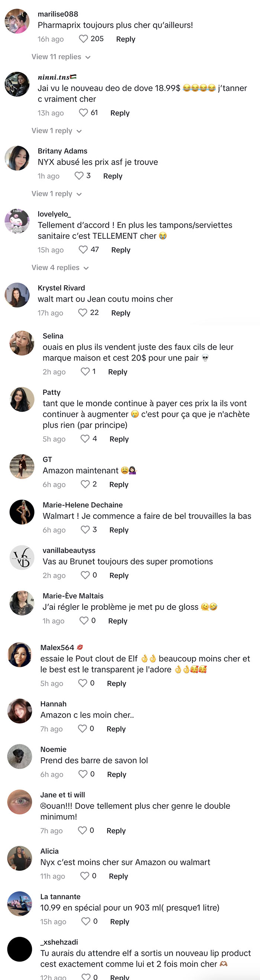Image resolution: width=260 pixels, height=980 pixels.
Task: Toggle like on Noemie's savon comment
Action: tap(83, 774)
